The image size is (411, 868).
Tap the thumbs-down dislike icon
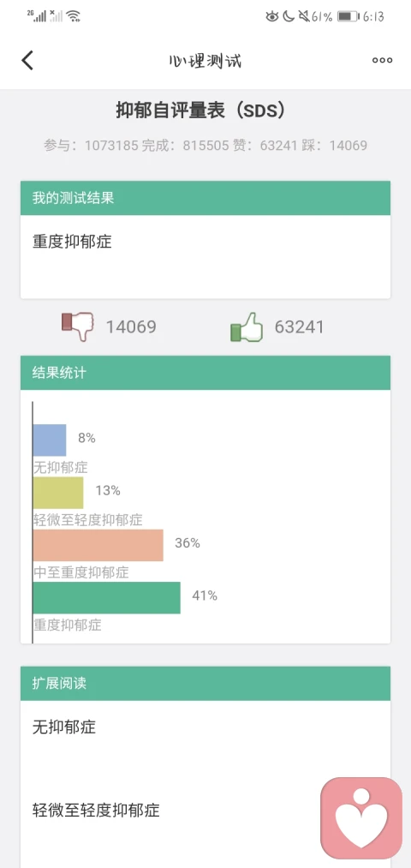tap(77, 326)
